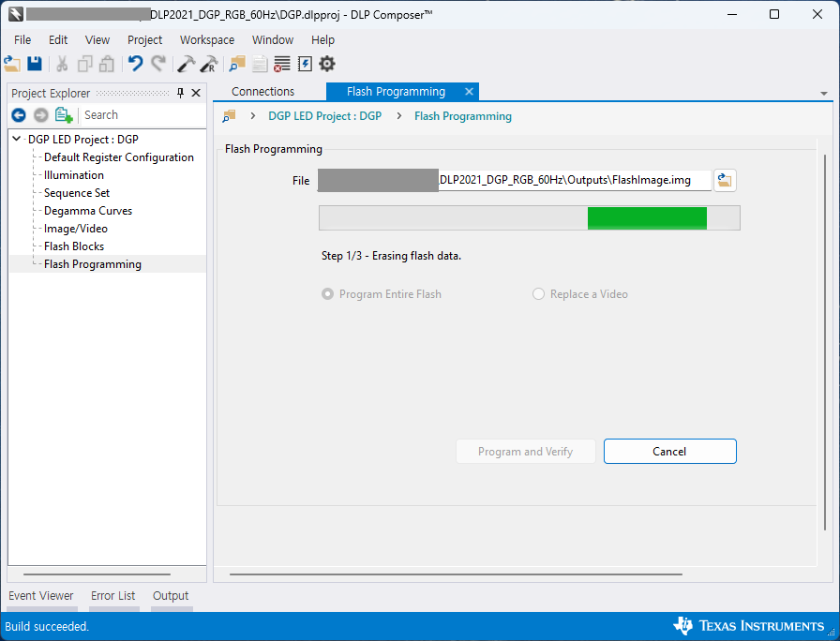Undo the last action with the blue arrow
Viewport: 840px width, 641px height.
coord(136,65)
